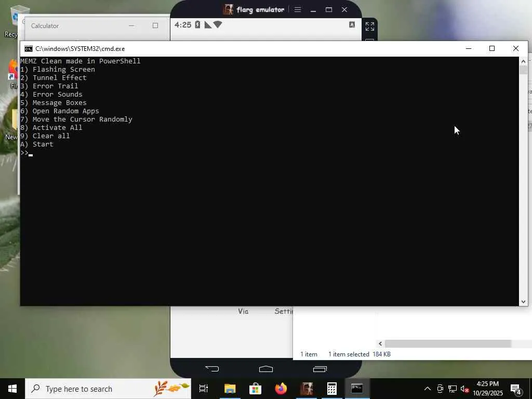The width and height of the screenshot is (532, 399).
Task: Open the network tray icon
Action: tap(453, 389)
